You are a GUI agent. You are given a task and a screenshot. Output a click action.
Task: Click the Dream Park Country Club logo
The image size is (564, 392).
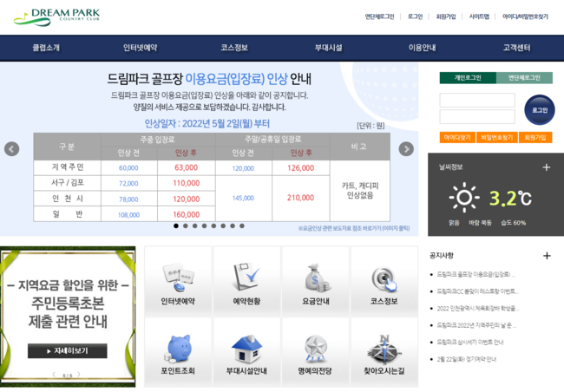click(56, 17)
